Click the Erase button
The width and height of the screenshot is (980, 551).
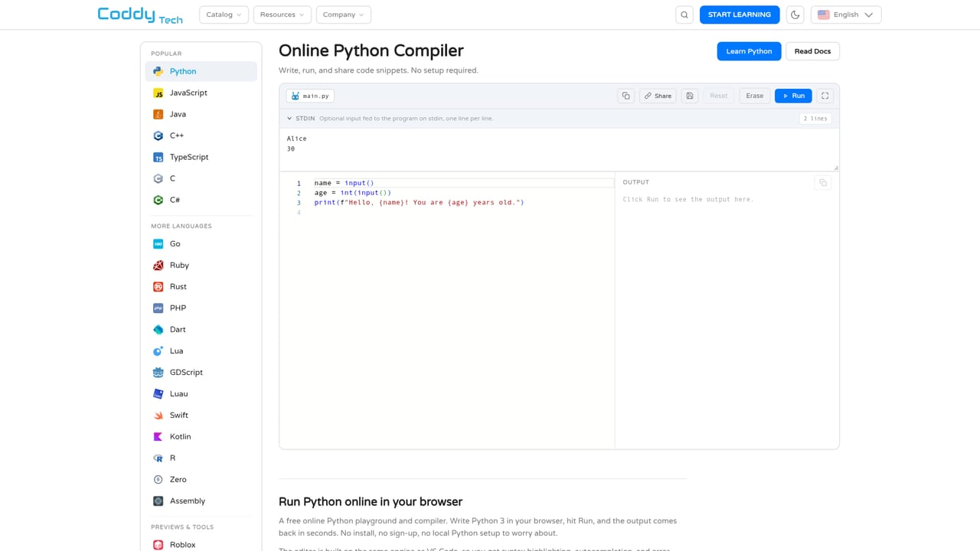(755, 96)
